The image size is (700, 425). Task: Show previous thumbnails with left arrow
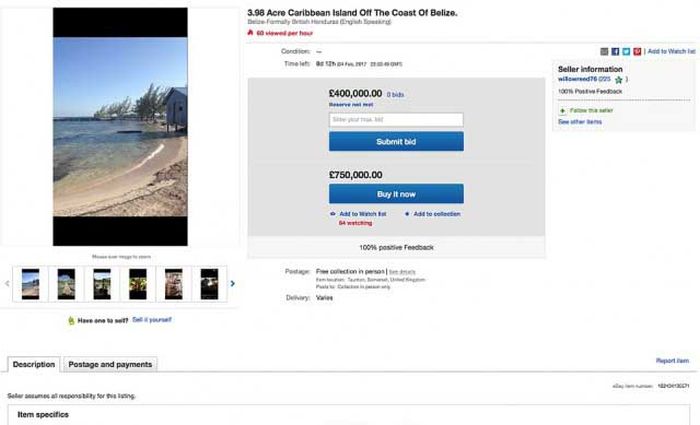click(9, 283)
